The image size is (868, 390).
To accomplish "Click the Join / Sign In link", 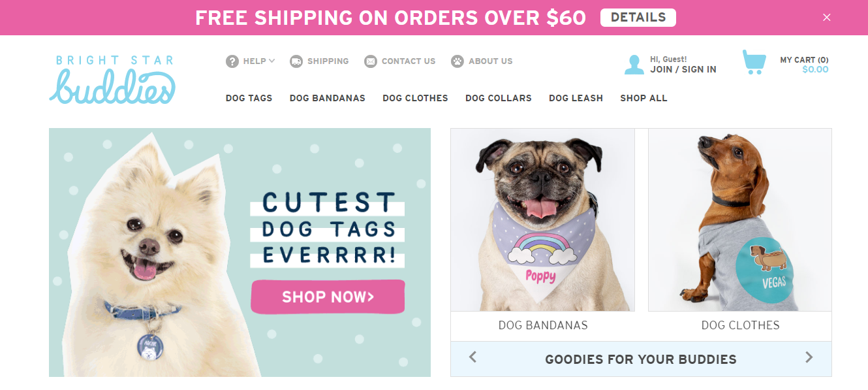I will 683,69.
